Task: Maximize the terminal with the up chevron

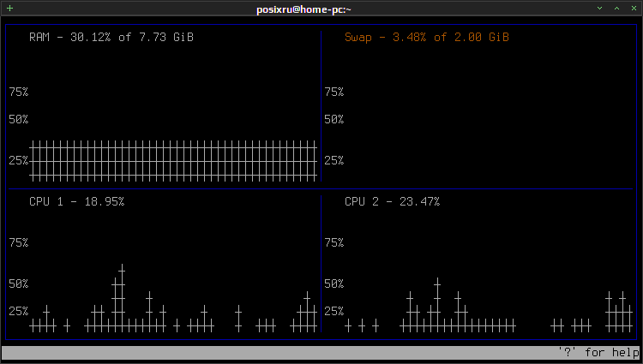Action: point(616,9)
